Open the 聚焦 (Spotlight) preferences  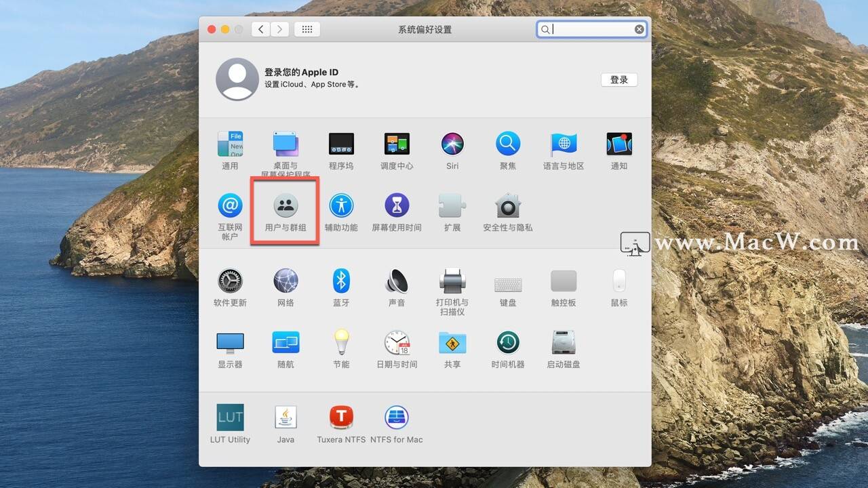tap(507, 144)
